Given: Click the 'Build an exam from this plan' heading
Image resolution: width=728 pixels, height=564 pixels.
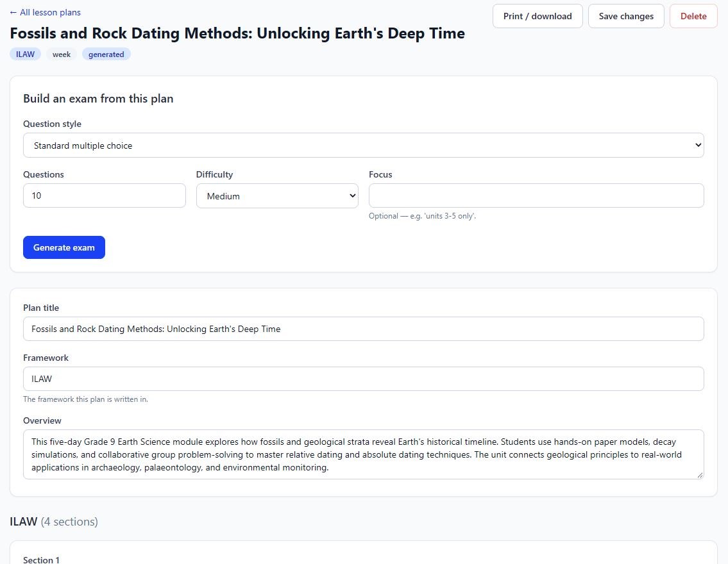Looking at the screenshot, I should (x=98, y=99).
